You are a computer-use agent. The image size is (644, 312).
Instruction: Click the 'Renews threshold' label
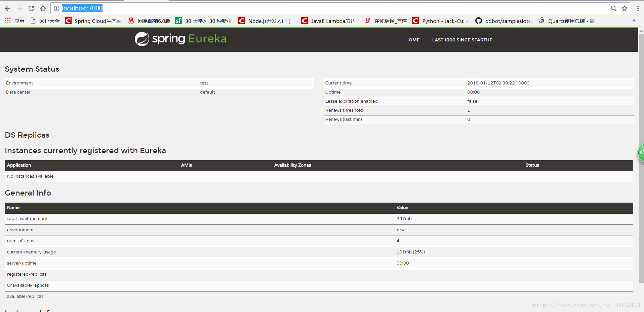(344, 110)
